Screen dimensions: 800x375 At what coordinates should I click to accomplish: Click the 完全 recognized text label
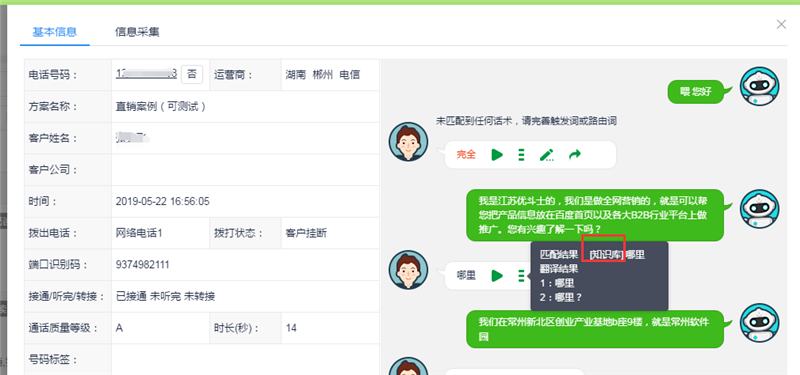(466, 155)
